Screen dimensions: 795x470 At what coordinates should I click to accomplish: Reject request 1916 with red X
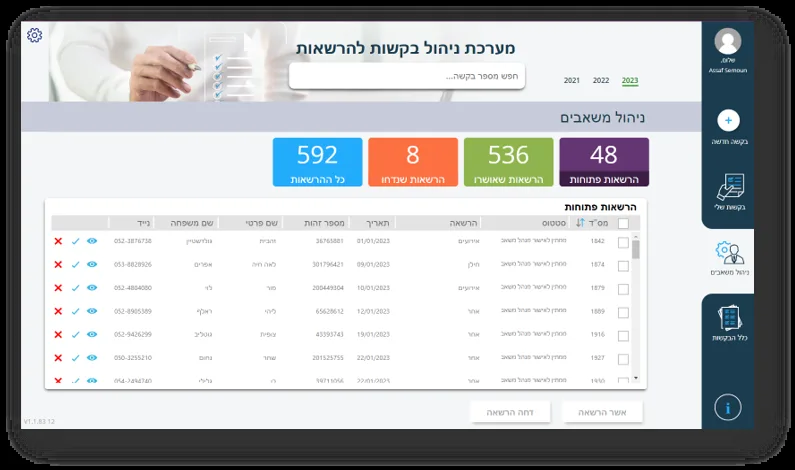point(58,335)
